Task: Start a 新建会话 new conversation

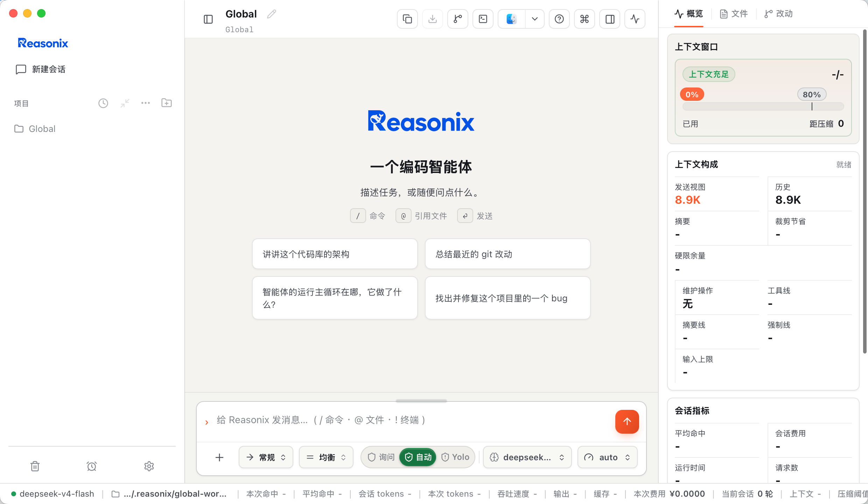Action: coord(41,69)
